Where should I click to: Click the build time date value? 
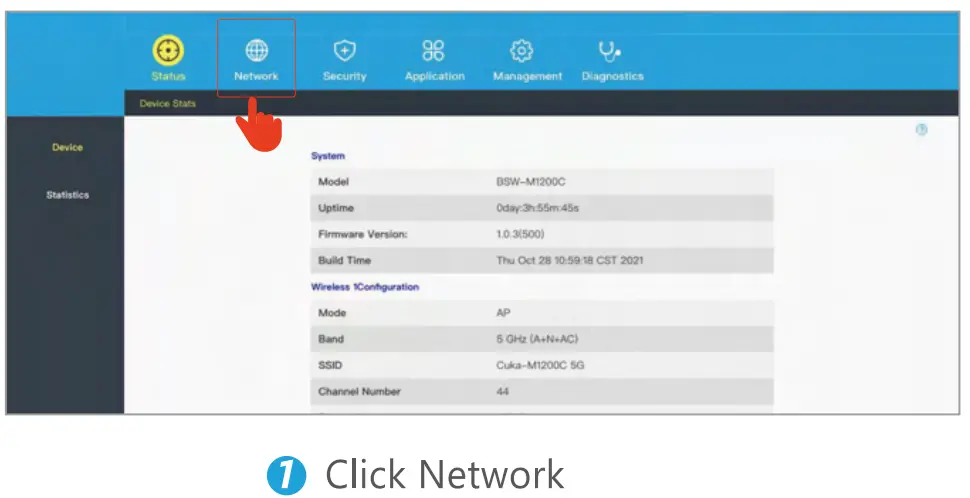[570, 260]
